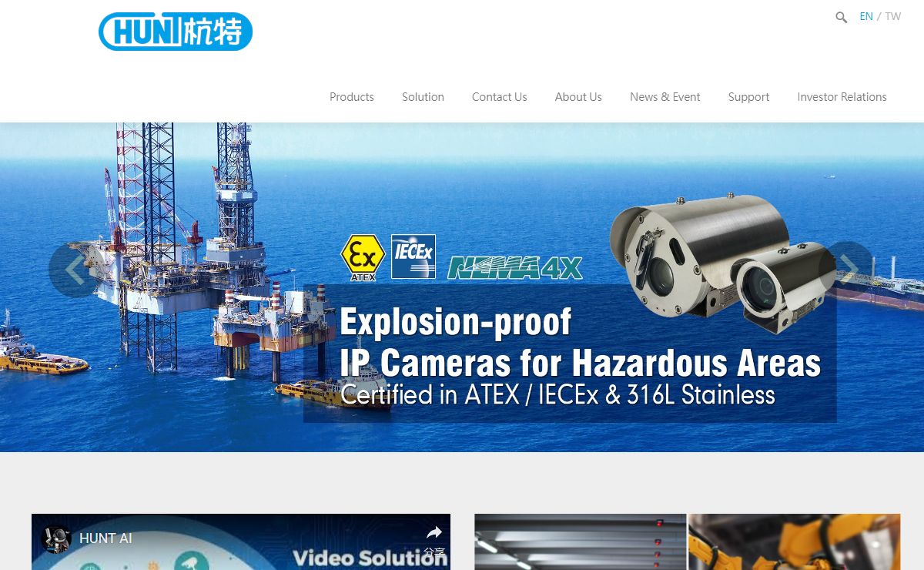Open the yellow robot arm image
This screenshot has height=570, width=924.
point(794,541)
